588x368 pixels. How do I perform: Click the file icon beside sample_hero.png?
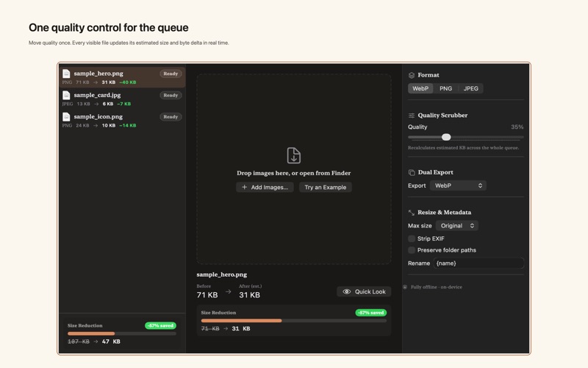(66, 74)
